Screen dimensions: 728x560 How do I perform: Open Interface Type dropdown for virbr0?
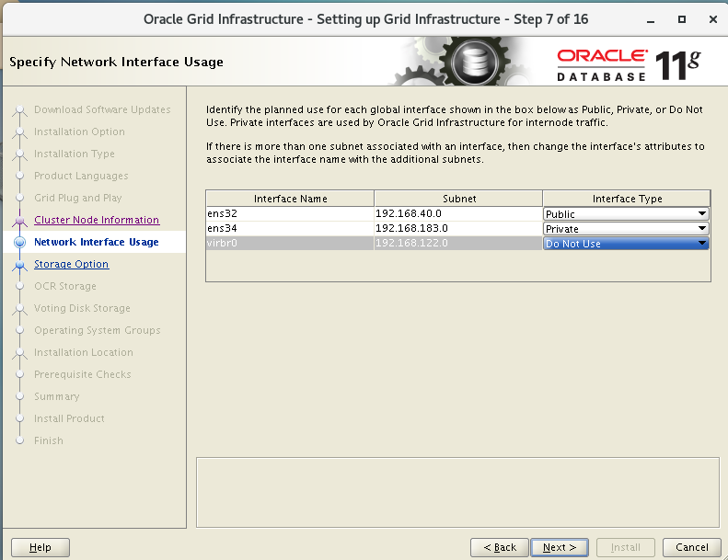(x=626, y=244)
